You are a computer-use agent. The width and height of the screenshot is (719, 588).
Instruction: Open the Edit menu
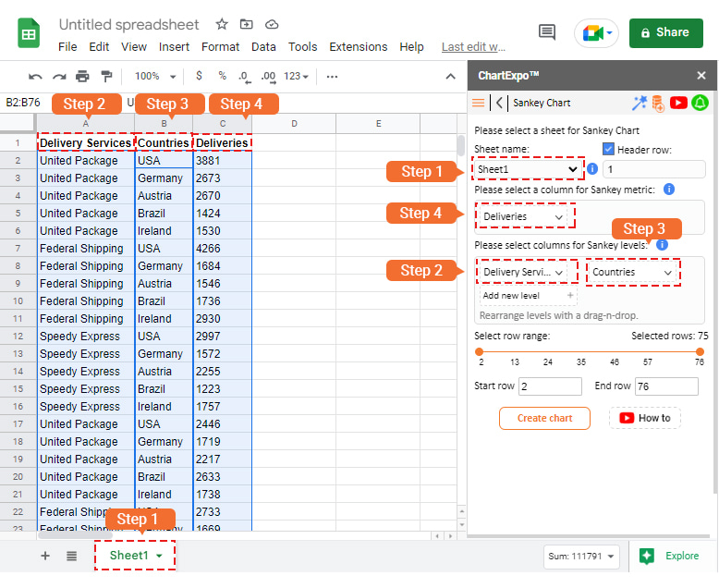coord(99,47)
